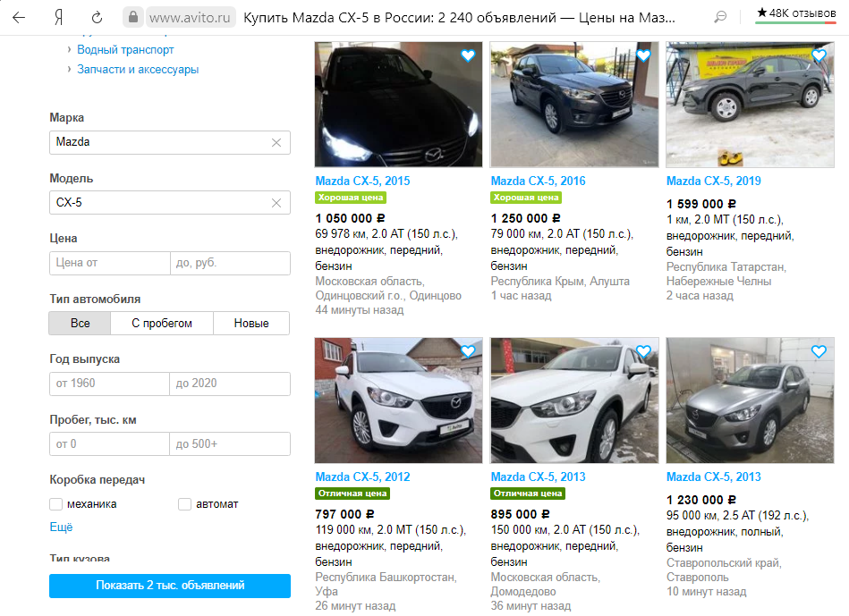849x616 pixels.
Task: Open the 895 000 ₽ Mazda CX-5, 2013 link
Action: (538, 477)
